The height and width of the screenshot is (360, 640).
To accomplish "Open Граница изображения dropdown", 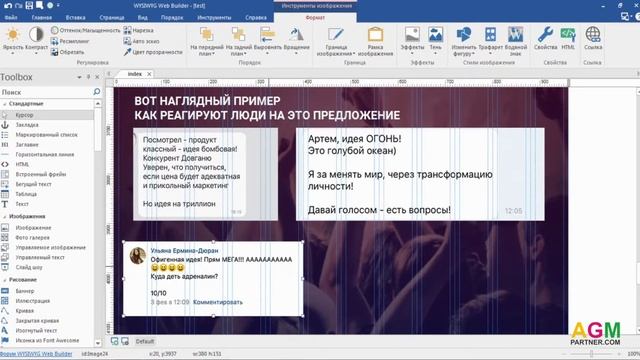I will click(336, 41).
